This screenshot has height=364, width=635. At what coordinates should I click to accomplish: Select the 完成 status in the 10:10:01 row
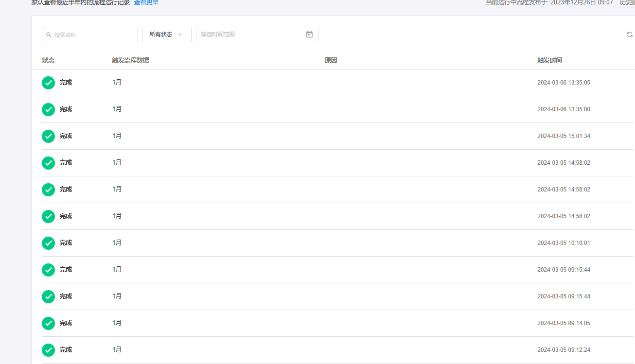click(x=66, y=243)
